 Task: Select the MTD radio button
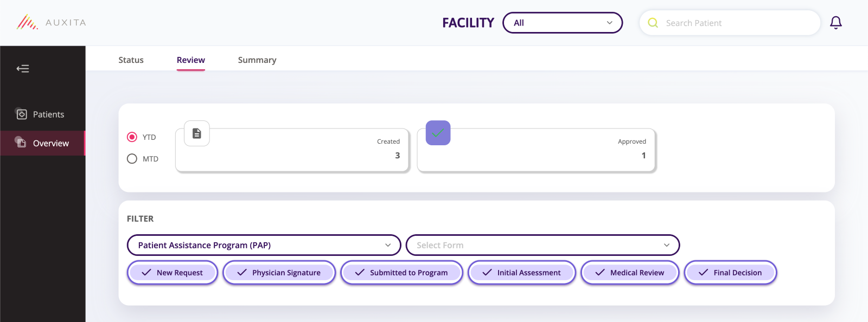click(x=132, y=159)
